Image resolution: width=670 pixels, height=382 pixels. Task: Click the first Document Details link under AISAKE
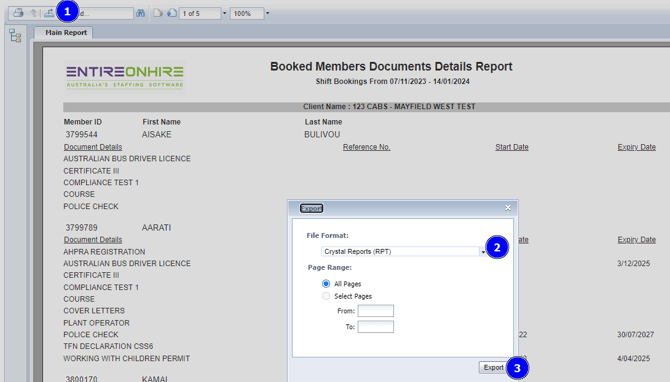93,147
